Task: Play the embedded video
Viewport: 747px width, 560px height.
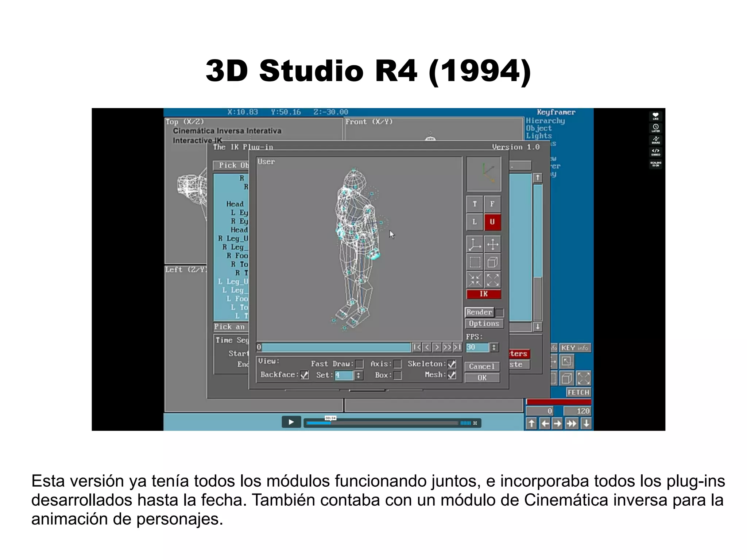Action: click(x=291, y=422)
